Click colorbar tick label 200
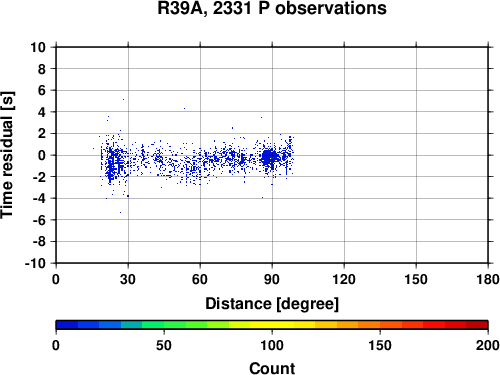 click(x=488, y=345)
